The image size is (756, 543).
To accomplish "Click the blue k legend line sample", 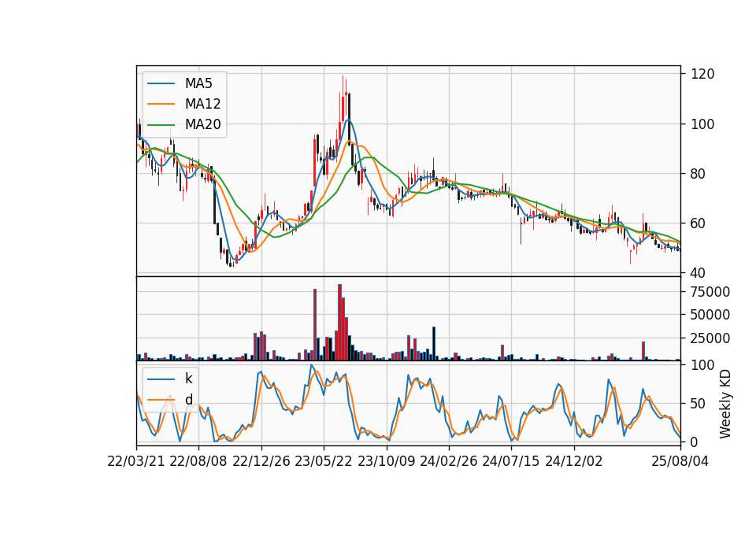I will 161,379.
